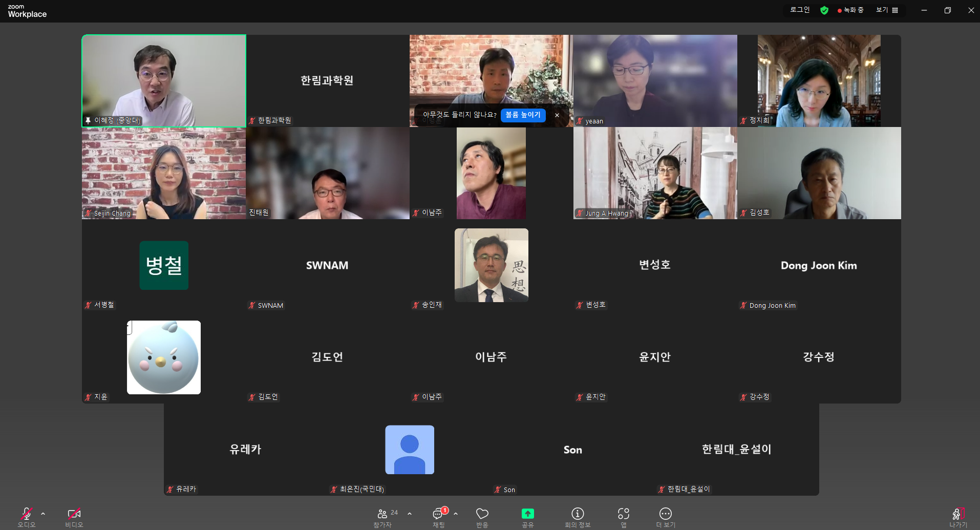Click the 병철 green avatar
The height and width of the screenshot is (530, 980).
tap(164, 265)
